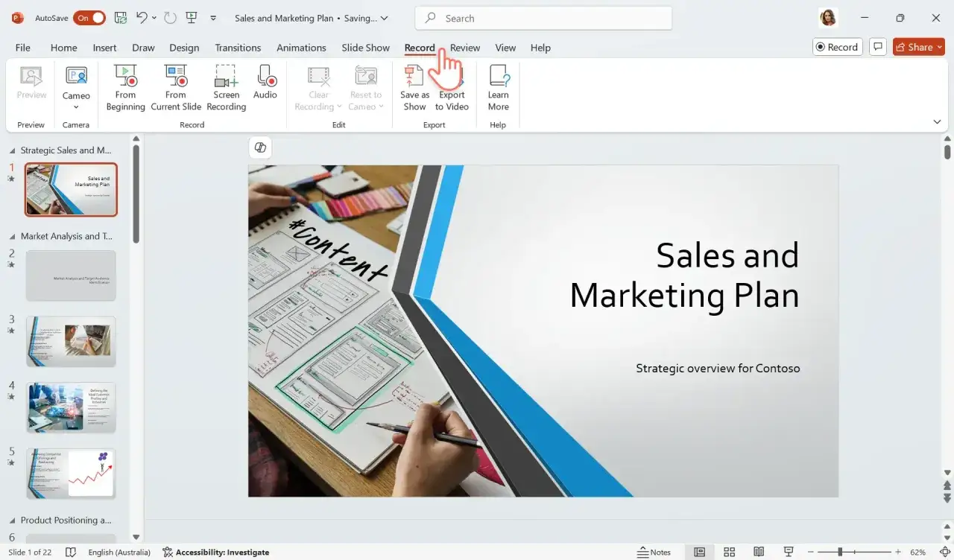Switch to the Review tab
Screen dimensions: 954x560
pos(465,47)
